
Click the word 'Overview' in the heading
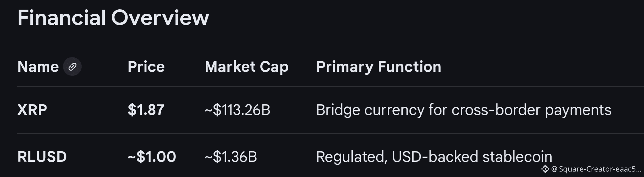click(160, 17)
